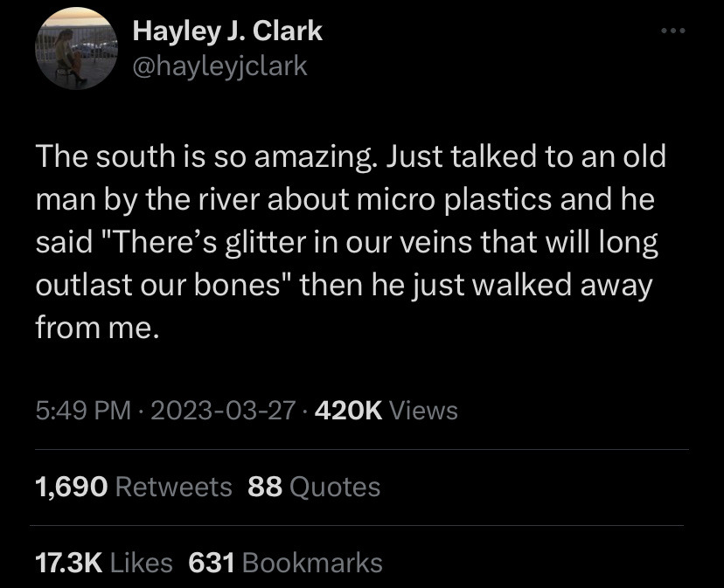
Task: Open the three-dot more options menu
Action: click(x=672, y=31)
